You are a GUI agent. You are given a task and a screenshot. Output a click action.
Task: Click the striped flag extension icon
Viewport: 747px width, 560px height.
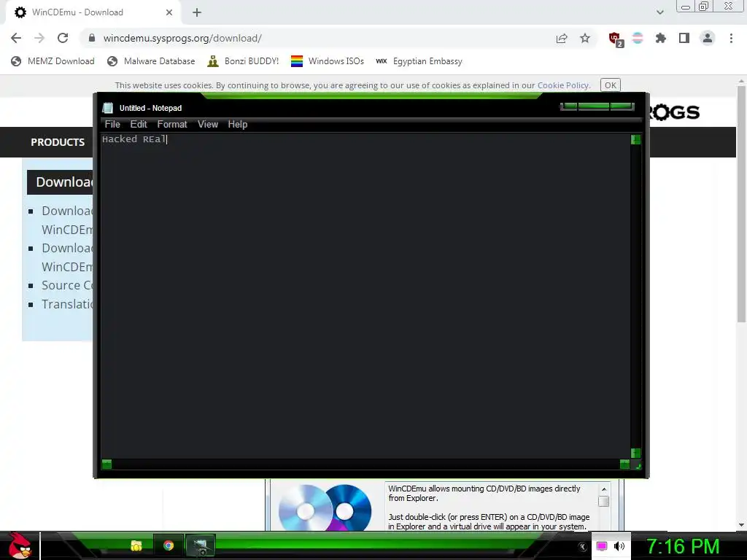tap(638, 38)
